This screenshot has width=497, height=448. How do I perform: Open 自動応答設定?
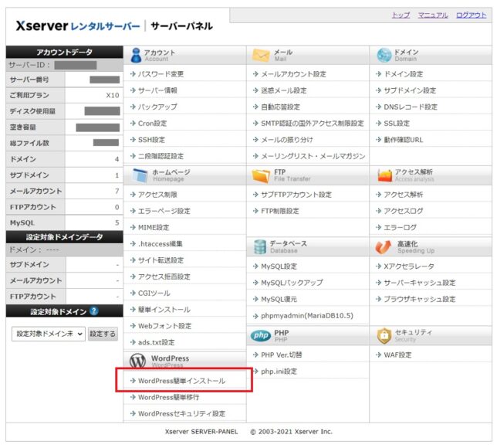(280, 107)
